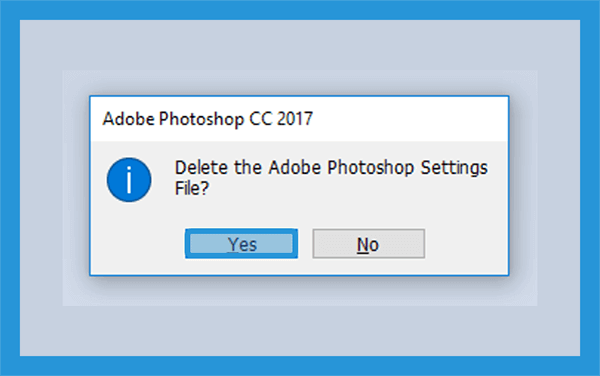Click the gap between Yes and No buttons
Viewport: 600px width, 376px height.
coord(305,244)
